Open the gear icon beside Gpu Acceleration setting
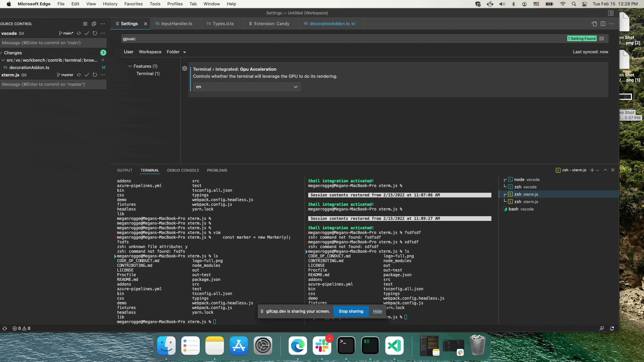644x362 pixels. [x=185, y=68]
